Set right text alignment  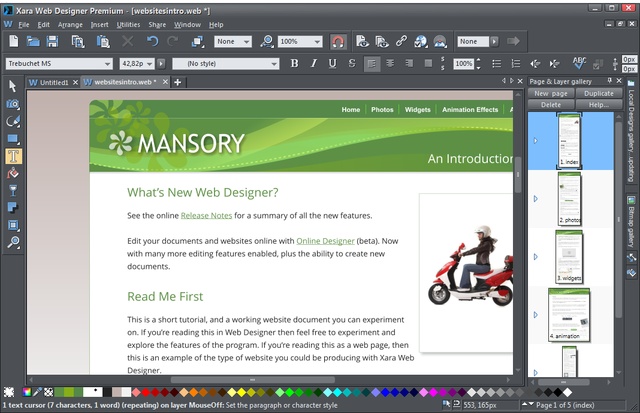pyautogui.click(x=409, y=64)
